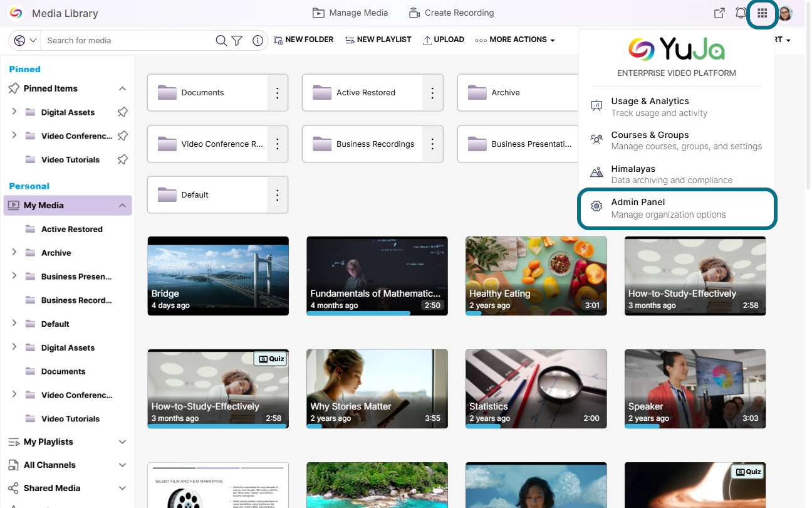
Task: Open options for Video Conference R... folder
Action: (x=278, y=144)
